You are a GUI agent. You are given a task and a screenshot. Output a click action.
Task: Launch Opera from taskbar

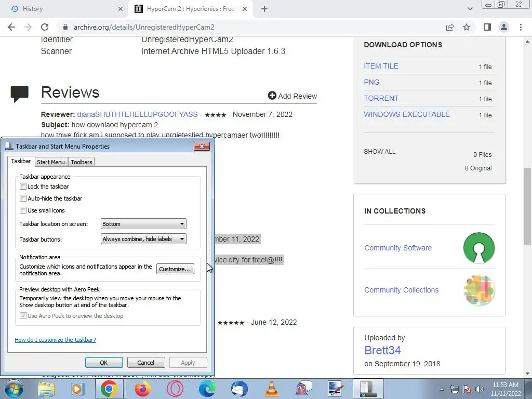point(175,389)
